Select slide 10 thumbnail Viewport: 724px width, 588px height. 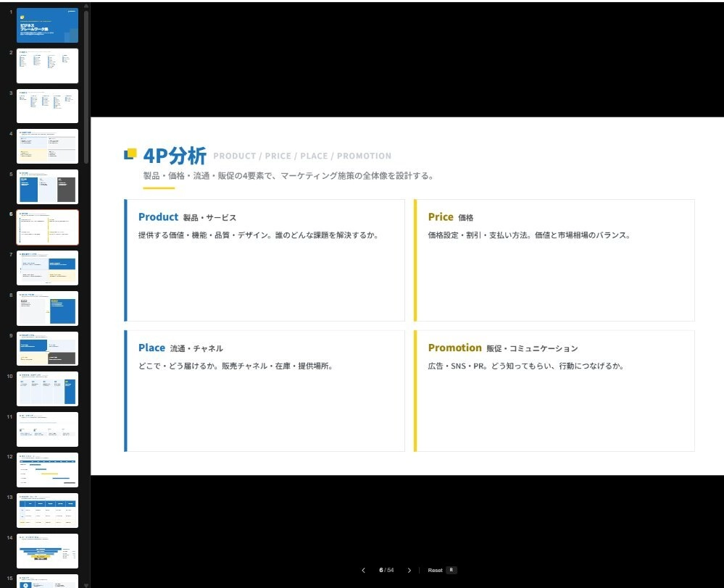click(48, 389)
